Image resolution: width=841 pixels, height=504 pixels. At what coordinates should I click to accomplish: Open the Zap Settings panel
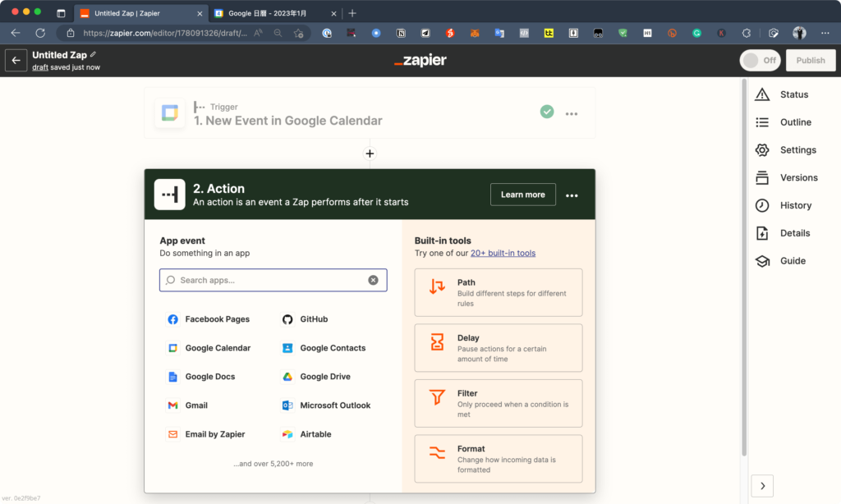[786, 150]
